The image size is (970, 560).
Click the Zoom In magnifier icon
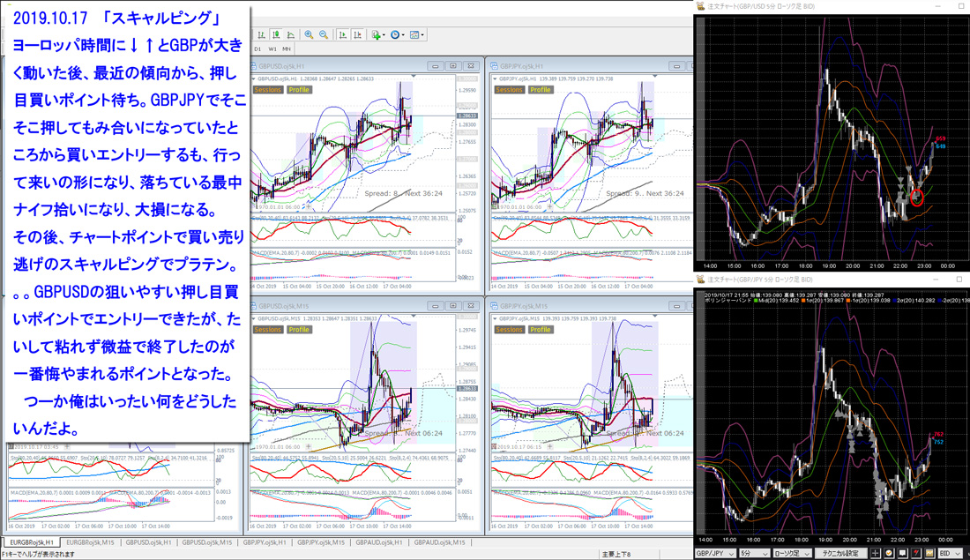[309, 35]
